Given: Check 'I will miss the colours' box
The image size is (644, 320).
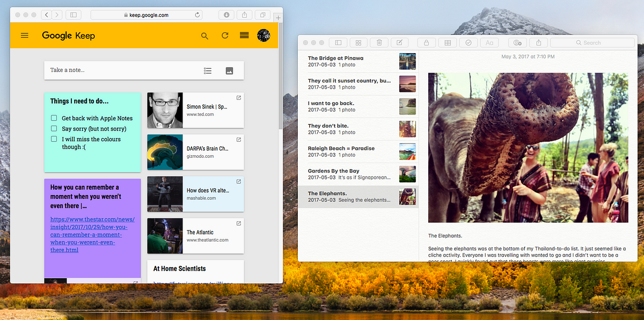Looking at the screenshot, I should 54,139.
